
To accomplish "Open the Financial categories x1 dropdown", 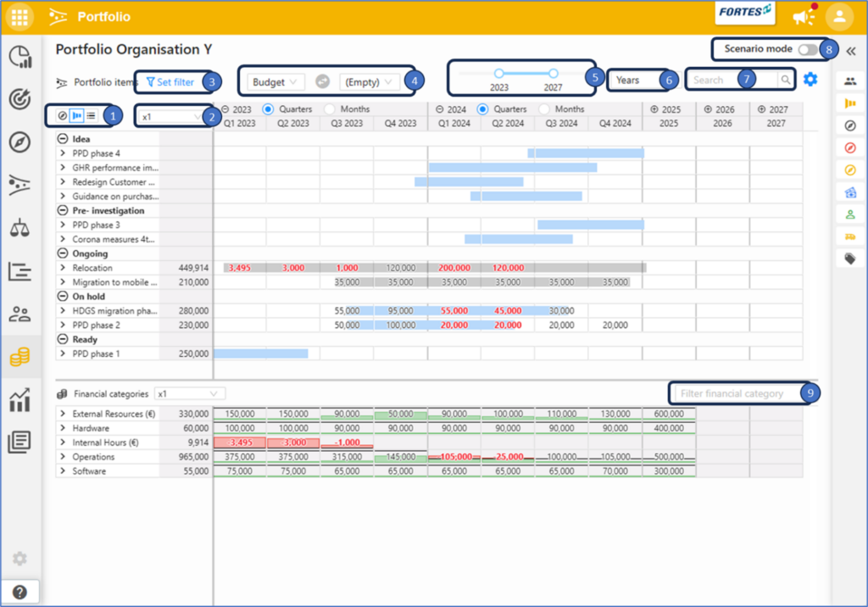I will click(x=189, y=393).
